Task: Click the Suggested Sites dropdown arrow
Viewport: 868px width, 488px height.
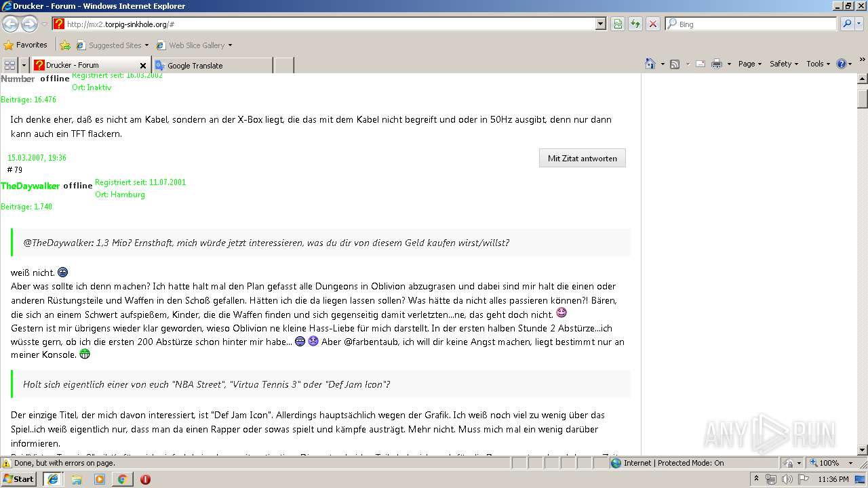Action: pos(146,45)
